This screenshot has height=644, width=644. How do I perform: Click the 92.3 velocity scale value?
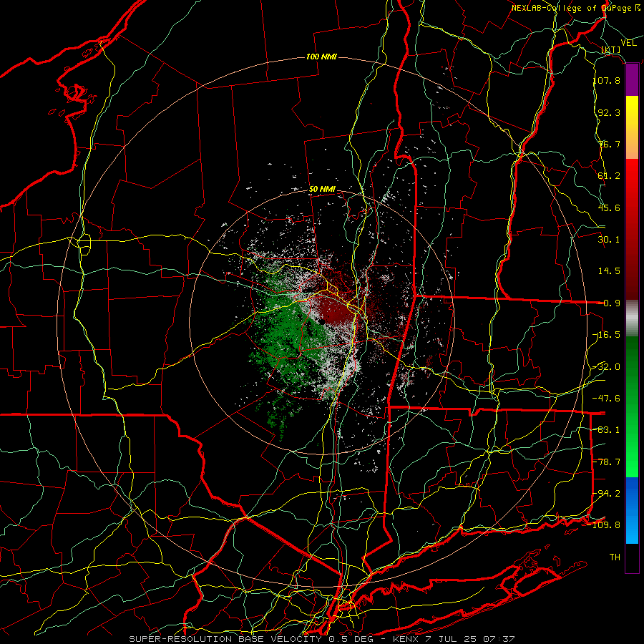coord(609,112)
